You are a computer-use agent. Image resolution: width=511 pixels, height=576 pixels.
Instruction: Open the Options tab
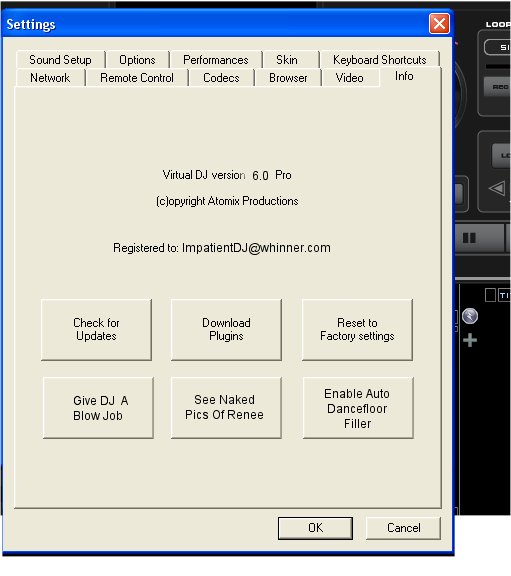coord(137,60)
